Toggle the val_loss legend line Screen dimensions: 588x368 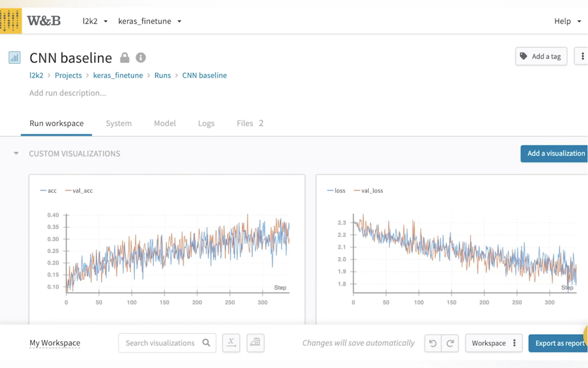[369, 190]
